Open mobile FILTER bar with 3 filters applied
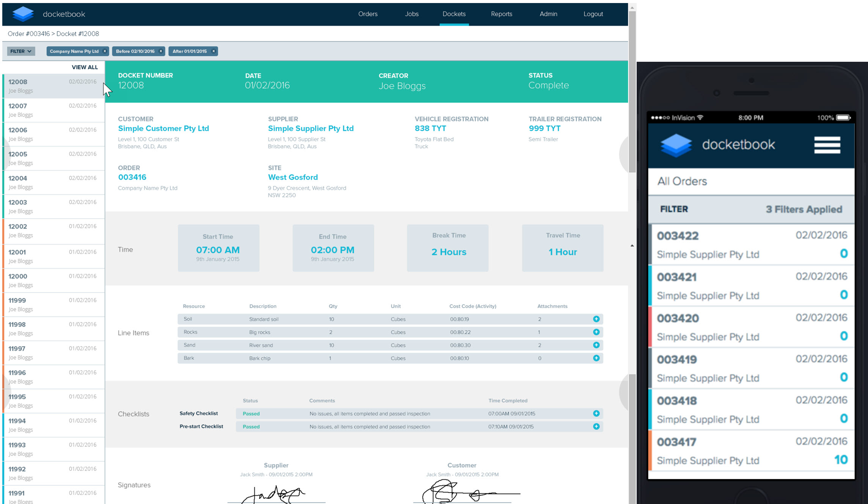Image resolution: width=868 pixels, height=504 pixels. pyautogui.click(x=751, y=209)
